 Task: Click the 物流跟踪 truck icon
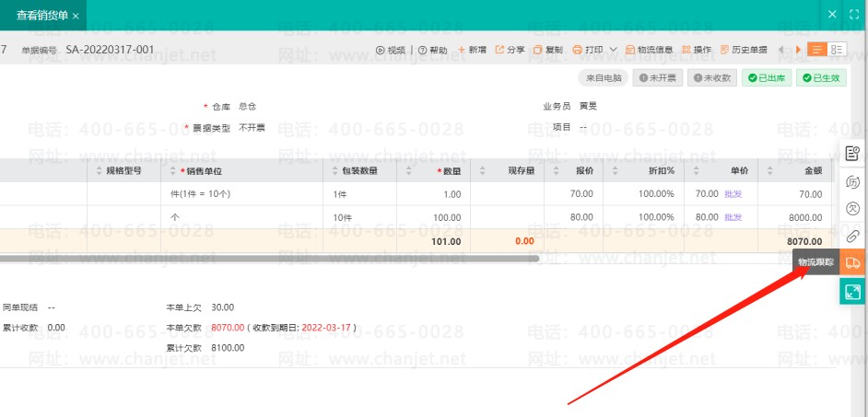coord(853,262)
